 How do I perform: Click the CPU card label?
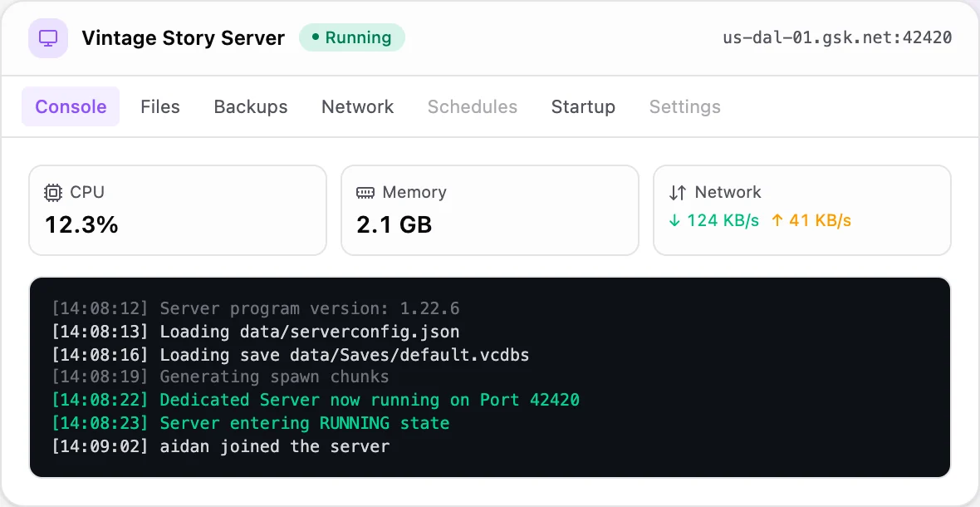point(87,192)
